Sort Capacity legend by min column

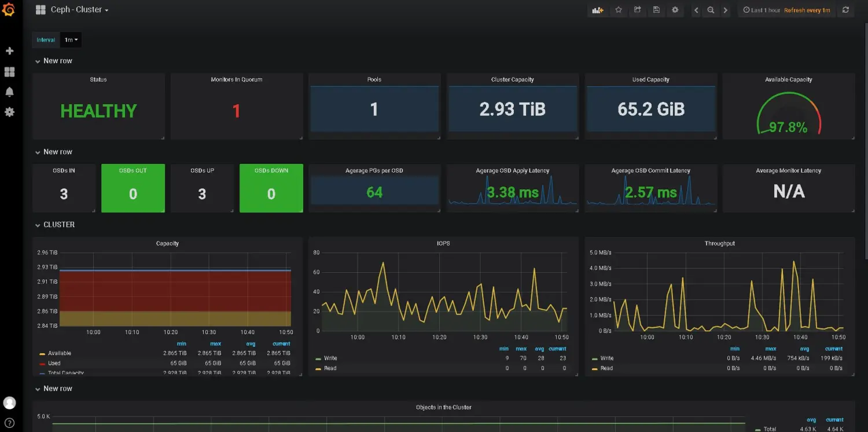(182, 344)
